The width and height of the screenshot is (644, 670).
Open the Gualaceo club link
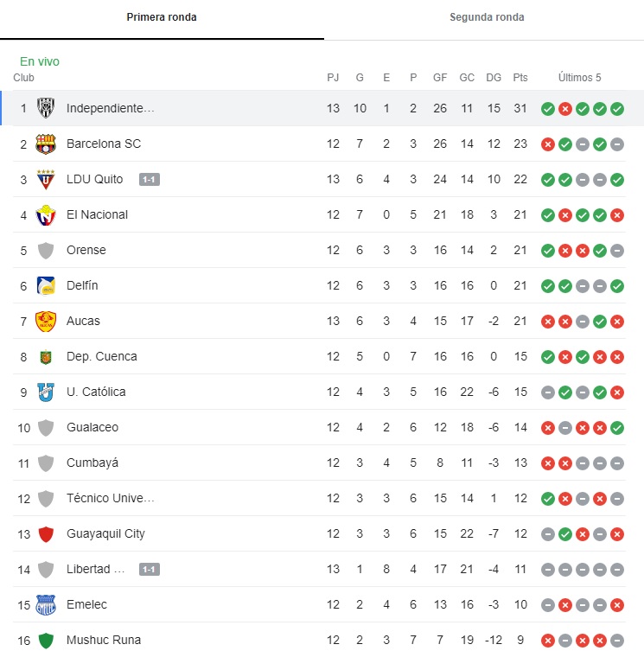tap(92, 428)
